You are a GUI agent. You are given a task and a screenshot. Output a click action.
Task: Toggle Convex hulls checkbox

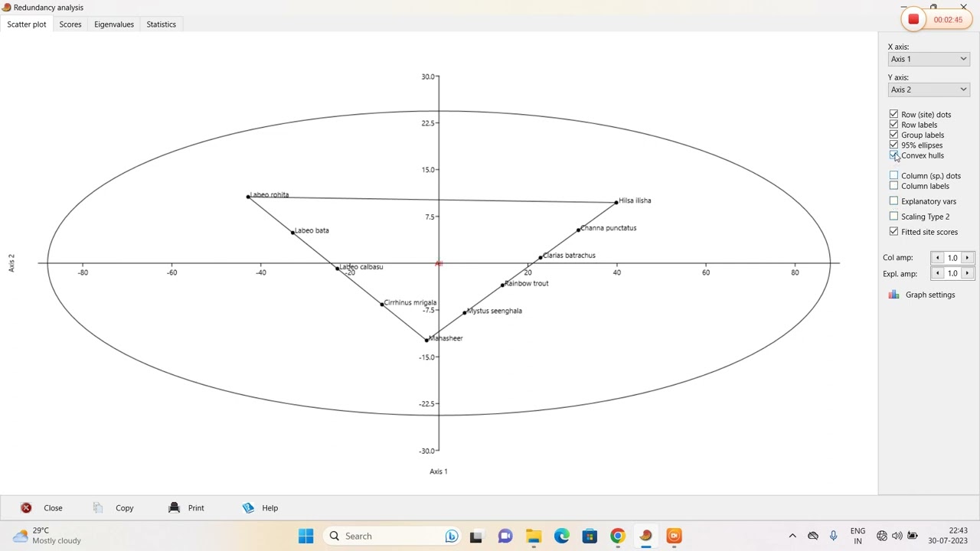pyautogui.click(x=893, y=155)
